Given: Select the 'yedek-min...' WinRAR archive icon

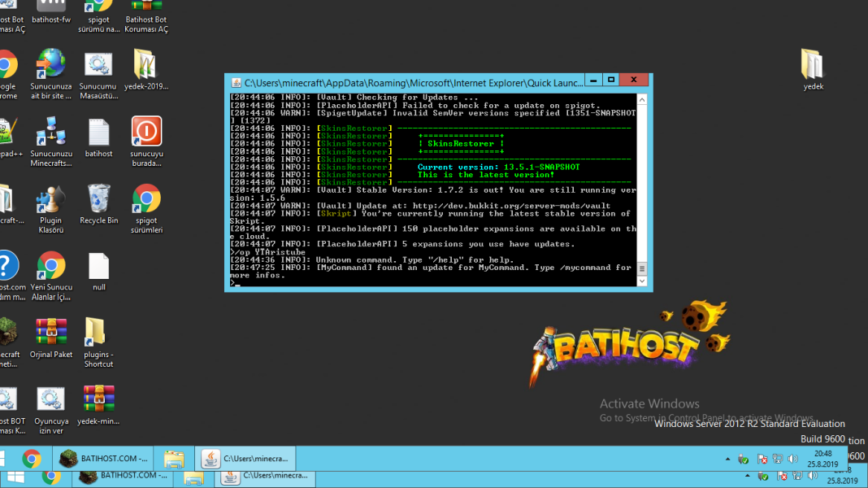Looking at the screenshot, I should [x=98, y=406].
